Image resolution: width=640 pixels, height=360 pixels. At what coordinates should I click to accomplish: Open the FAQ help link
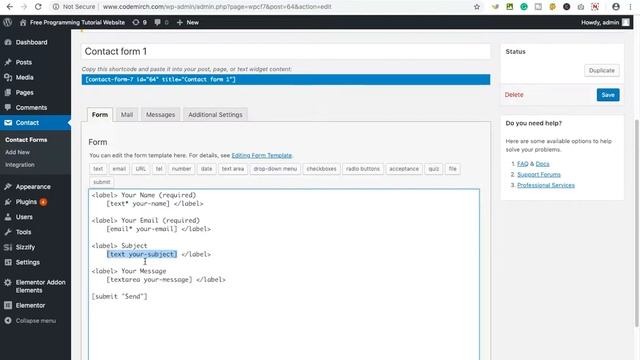(x=522, y=164)
